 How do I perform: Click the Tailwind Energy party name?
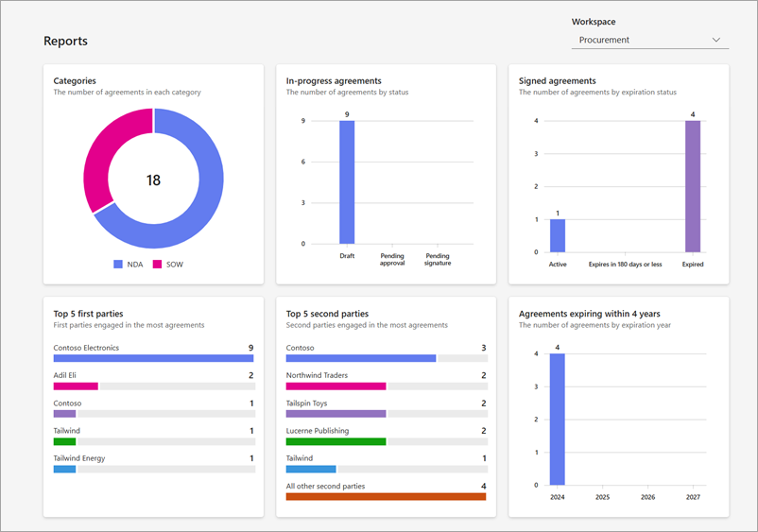click(79, 458)
